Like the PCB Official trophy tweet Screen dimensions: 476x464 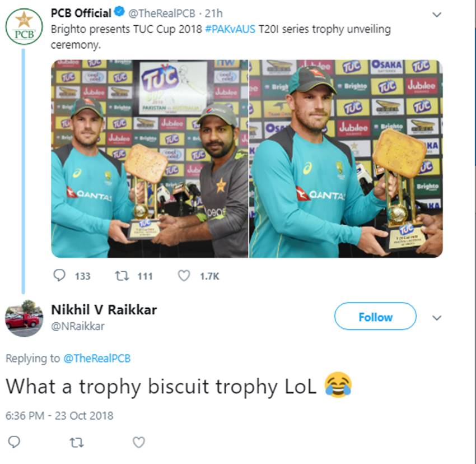184,276
